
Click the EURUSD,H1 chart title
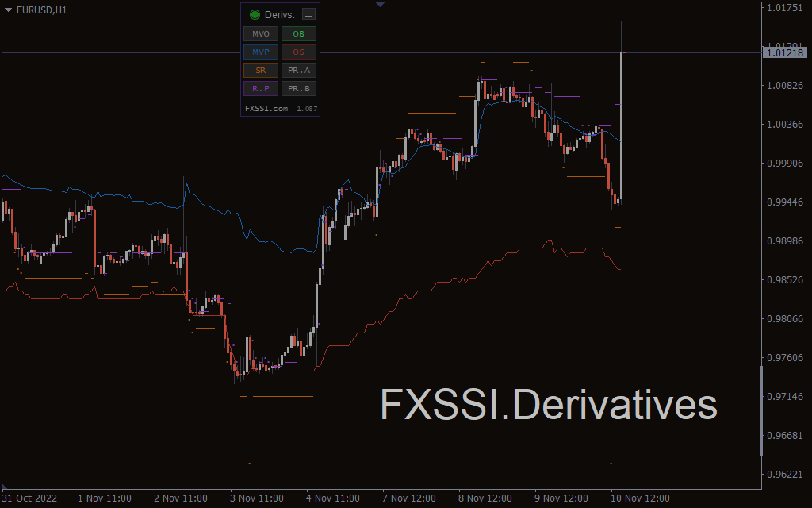[x=41, y=10]
